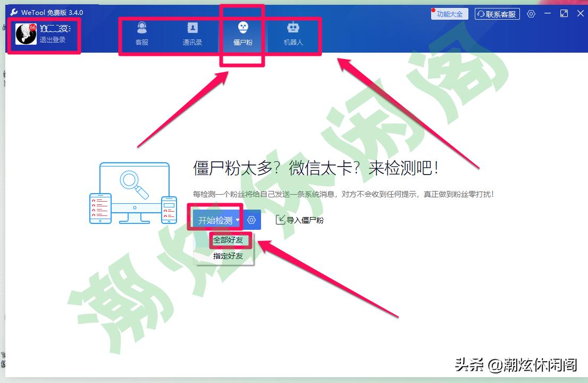Open the gear icon beside 开始检测
588x383 pixels.
click(x=251, y=219)
